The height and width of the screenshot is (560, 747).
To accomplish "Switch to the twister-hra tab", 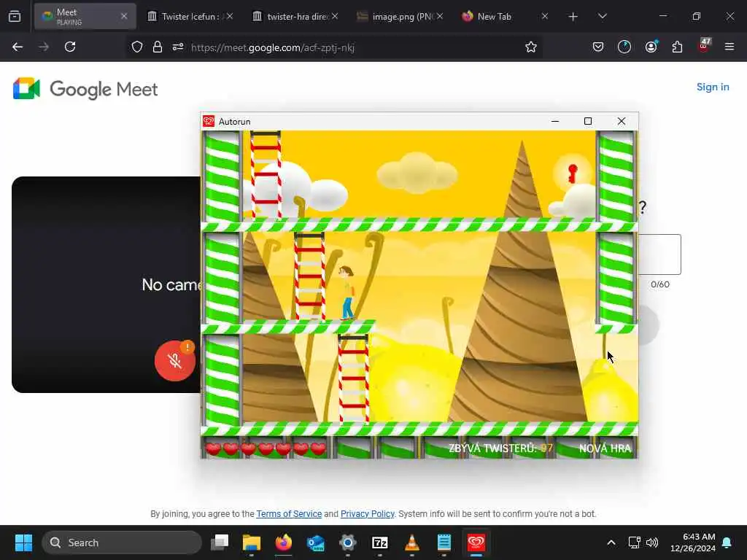I will 295,16.
